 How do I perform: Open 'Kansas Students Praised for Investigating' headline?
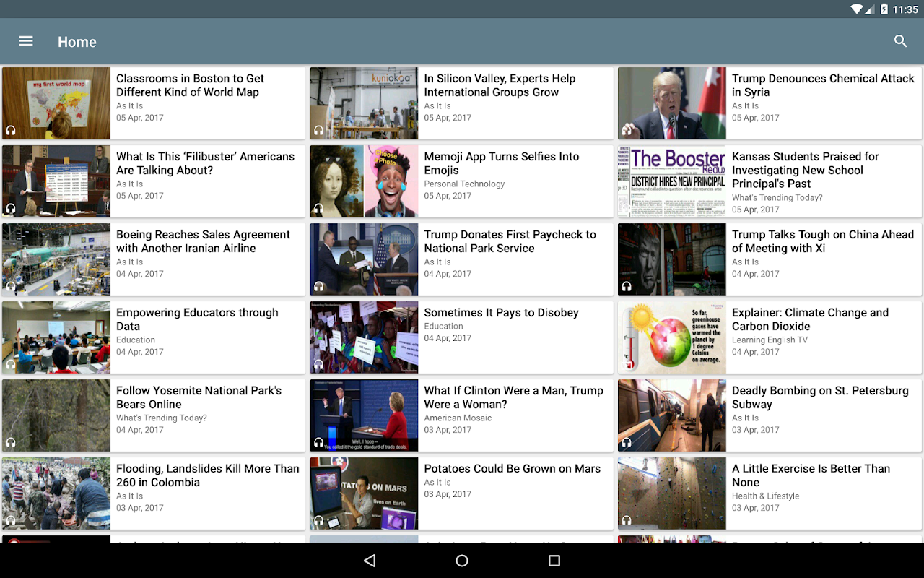click(805, 170)
